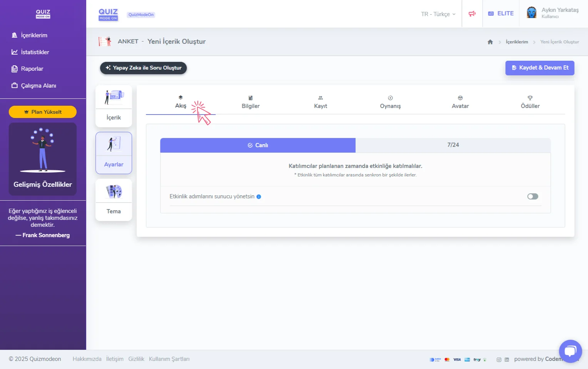Viewport: 588px width, 369px height.
Task: Select the 7/24 mode option
Action: click(x=453, y=145)
